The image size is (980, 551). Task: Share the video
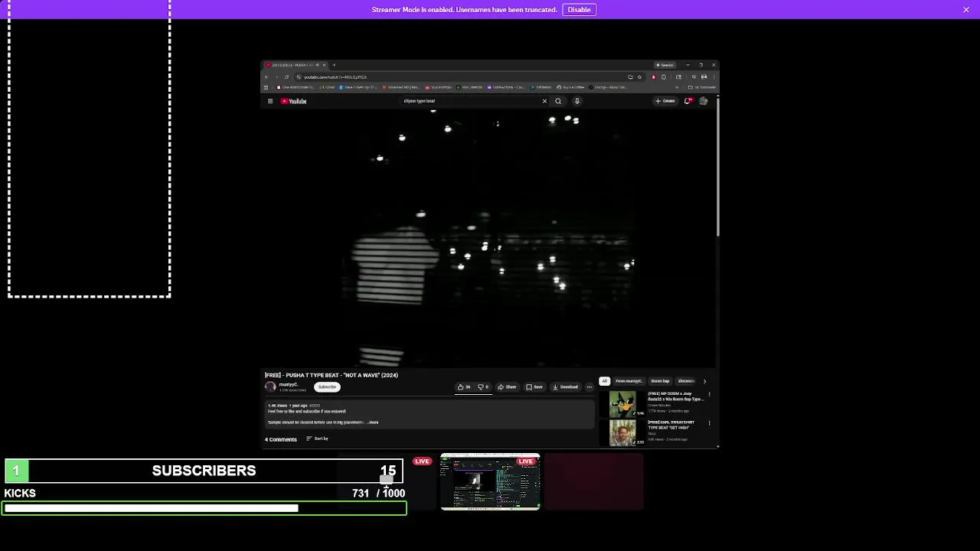[x=507, y=387]
